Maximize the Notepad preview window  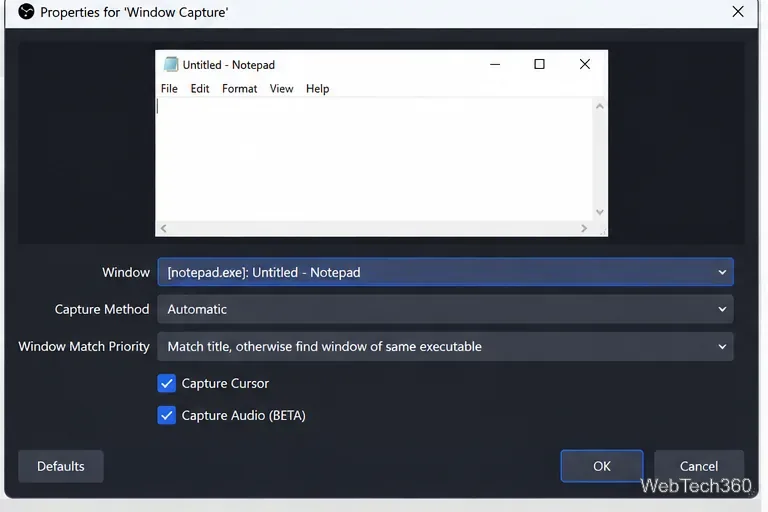[539, 64]
